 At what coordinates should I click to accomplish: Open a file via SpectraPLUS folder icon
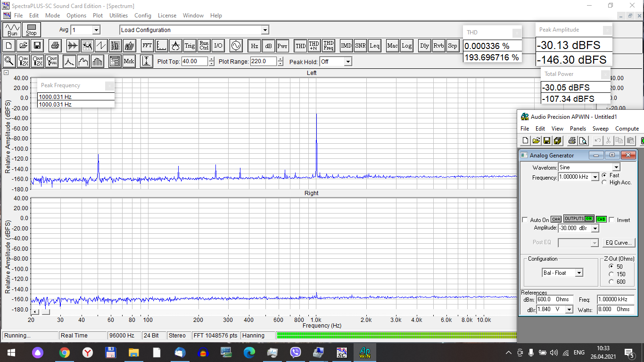23,46
